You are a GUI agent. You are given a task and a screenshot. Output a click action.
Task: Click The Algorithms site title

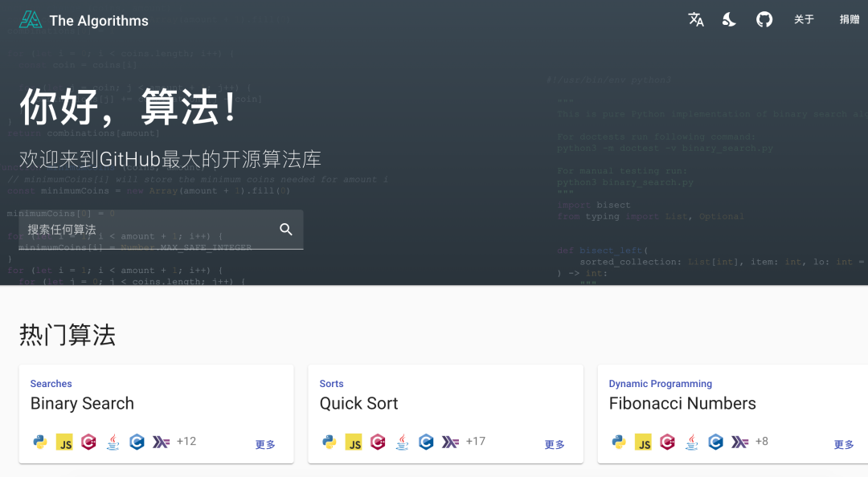[99, 20]
